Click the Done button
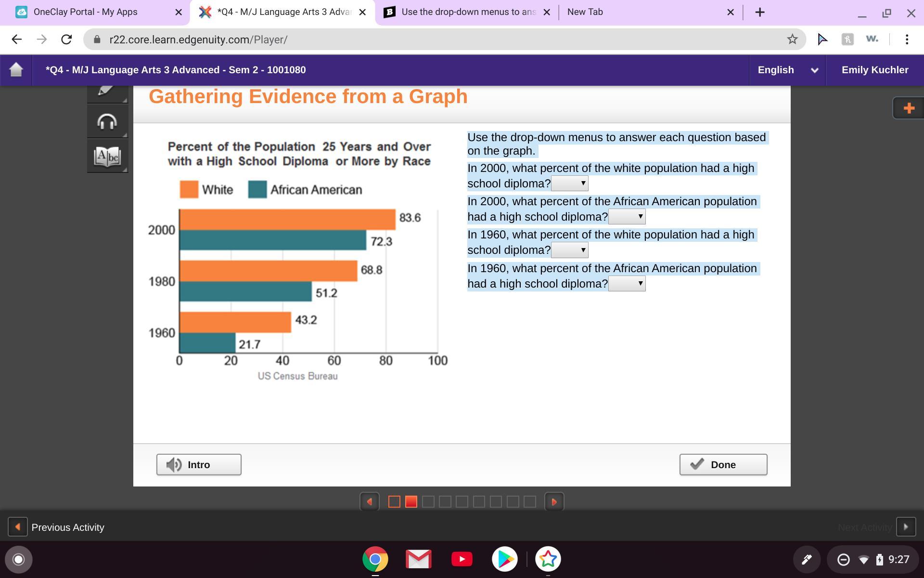The image size is (924, 578). click(723, 464)
